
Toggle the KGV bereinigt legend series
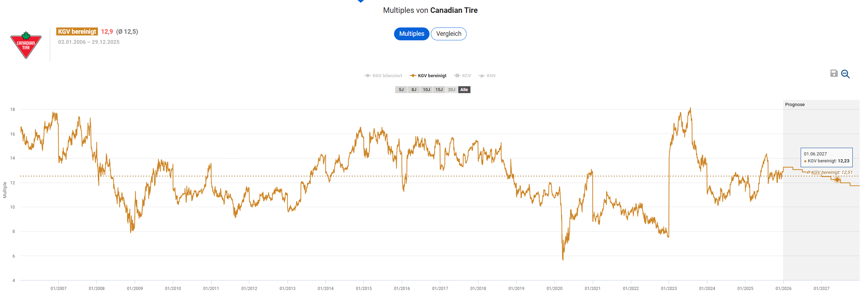pos(428,76)
